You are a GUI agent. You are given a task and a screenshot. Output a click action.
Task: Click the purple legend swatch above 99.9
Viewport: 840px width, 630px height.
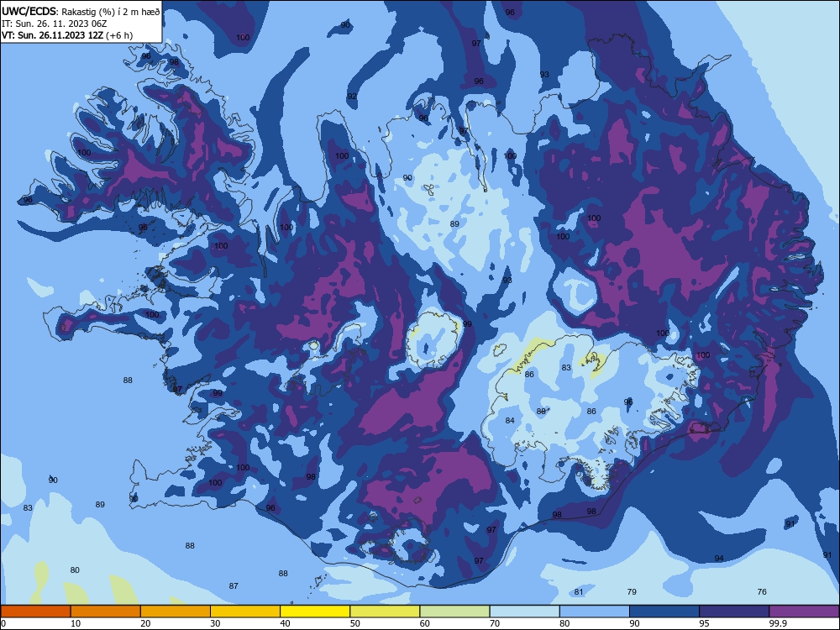(804, 612)
